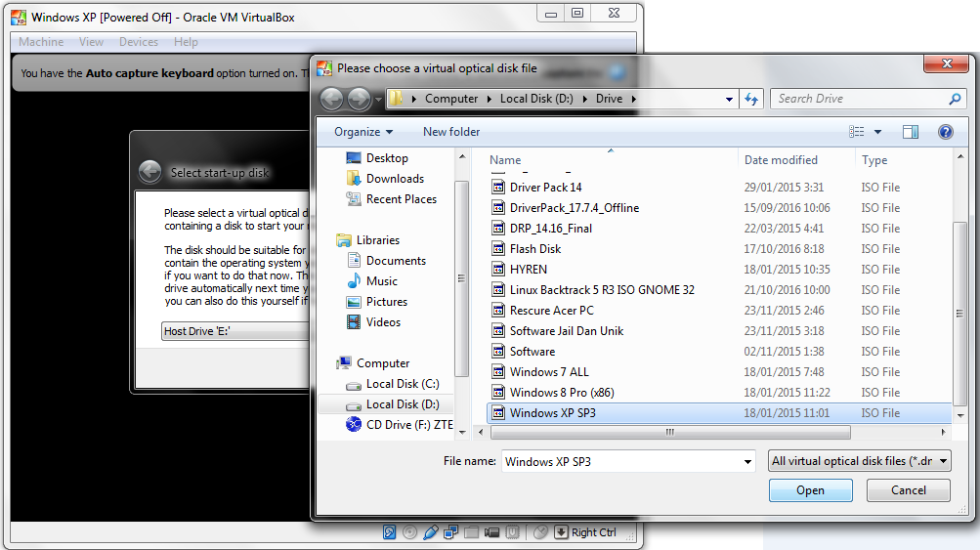980x550 pixels.
Task: Open the Host Drive 'E:' combo box
Action: click(x=235, y=331)
